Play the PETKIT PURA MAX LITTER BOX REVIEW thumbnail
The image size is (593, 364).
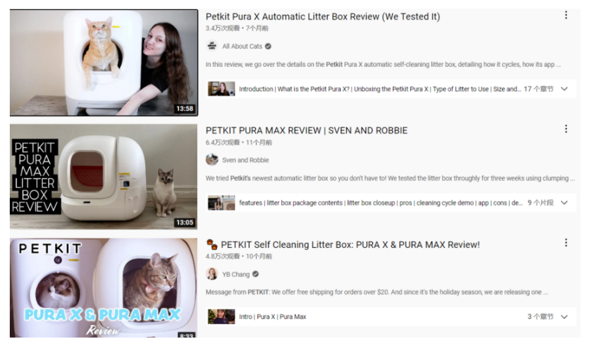click(x=104, y=177)
